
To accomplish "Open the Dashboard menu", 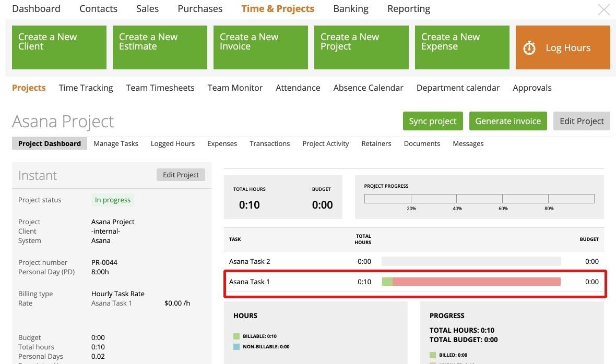I will tap(36, 9).
